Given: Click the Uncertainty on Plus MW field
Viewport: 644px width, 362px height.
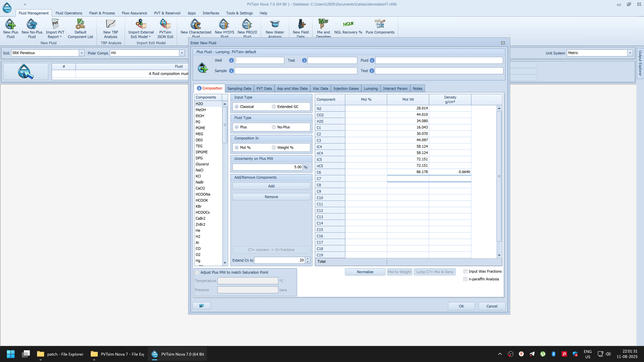Looking at the screenshot, I should point(267,167).
